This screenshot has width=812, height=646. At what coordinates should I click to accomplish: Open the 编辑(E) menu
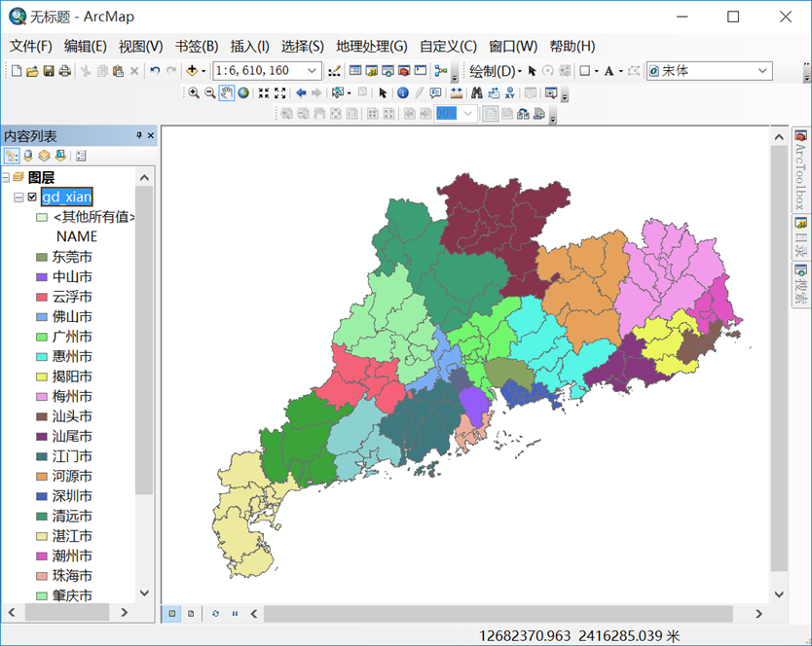coord(85,46)
